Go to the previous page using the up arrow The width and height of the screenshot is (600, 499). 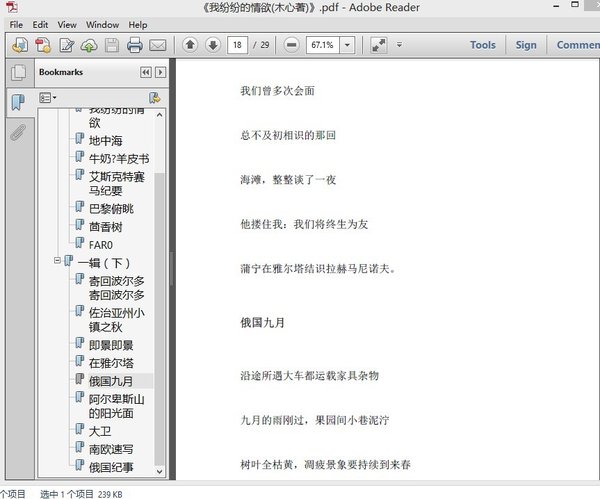[x=190, y=45]
